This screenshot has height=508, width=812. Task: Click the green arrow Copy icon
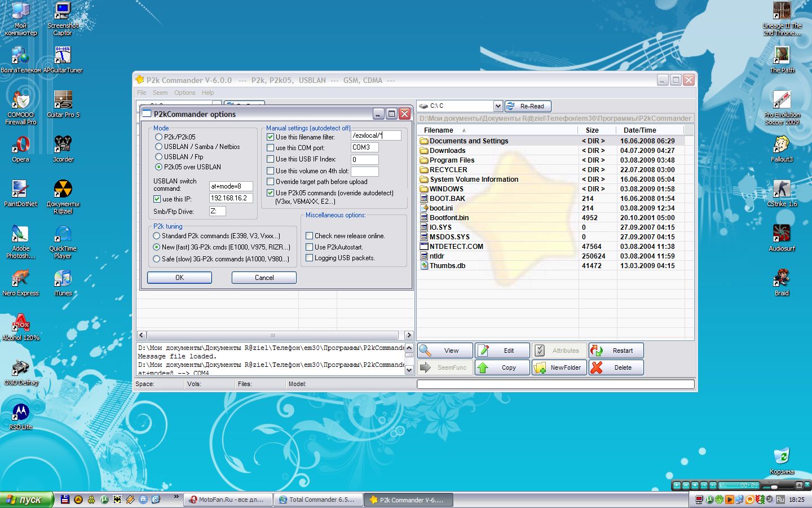point(483,367)
